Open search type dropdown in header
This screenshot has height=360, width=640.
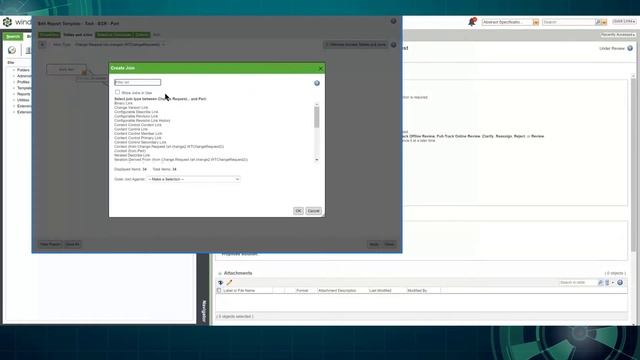click(x=536, y=22)
